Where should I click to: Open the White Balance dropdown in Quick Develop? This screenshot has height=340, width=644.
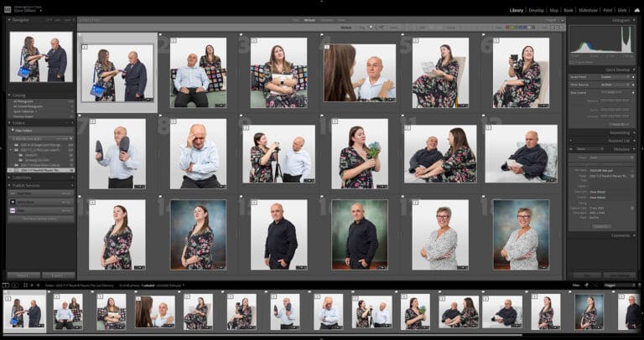click(615, 85)
